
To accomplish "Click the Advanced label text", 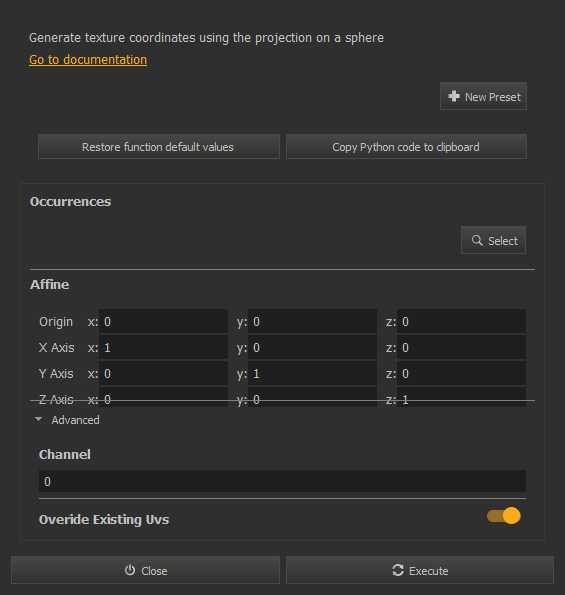I will [76, 420].
